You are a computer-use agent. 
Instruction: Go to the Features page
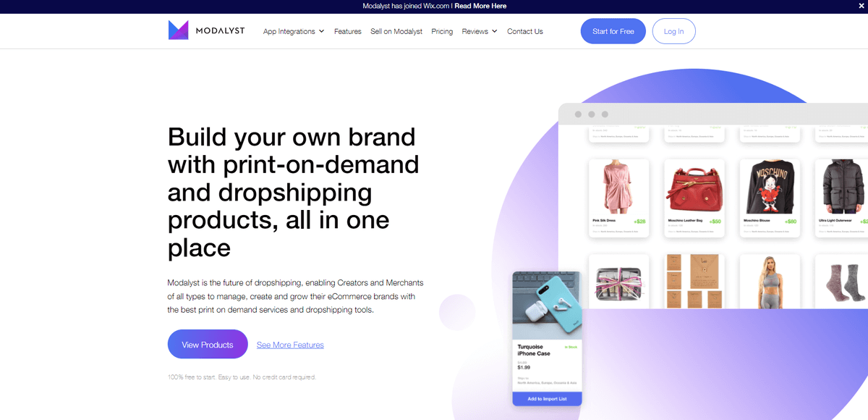coord(348,31)
